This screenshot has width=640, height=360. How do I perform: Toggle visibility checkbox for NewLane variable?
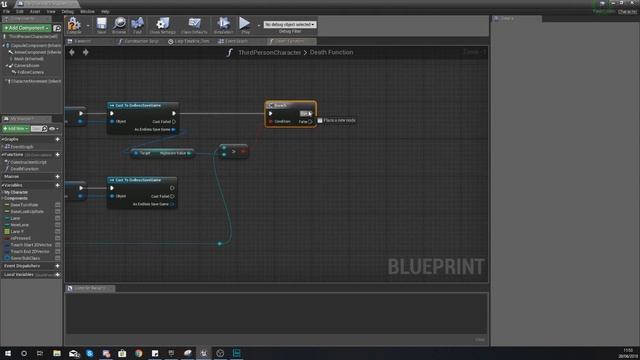pyautogui.click(x=58, y=225)
